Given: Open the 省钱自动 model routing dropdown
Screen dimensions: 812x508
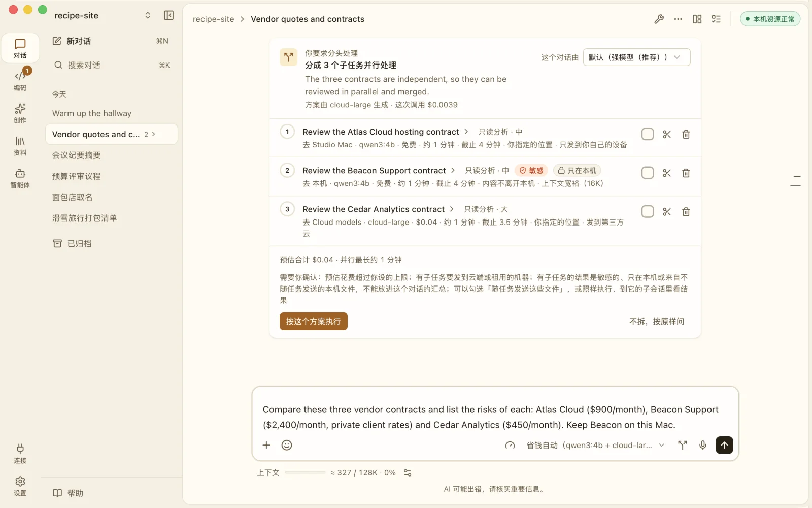Looking at the screenshot, I should point(595,445).
